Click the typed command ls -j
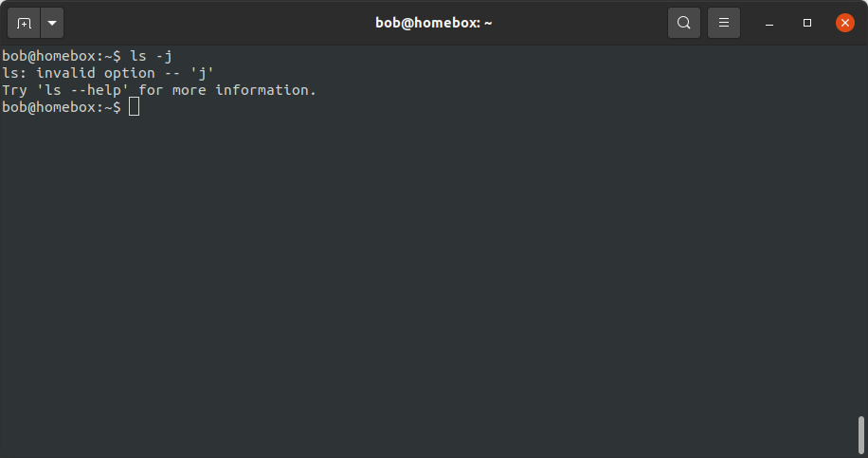Image resolution: width=868 pixels, height=458 pixels. tap(152, 56)
